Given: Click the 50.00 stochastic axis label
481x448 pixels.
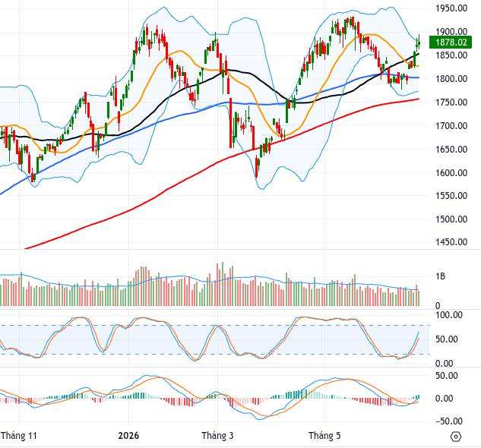Looking at the screenshot, I should click(x=446, y=339).
